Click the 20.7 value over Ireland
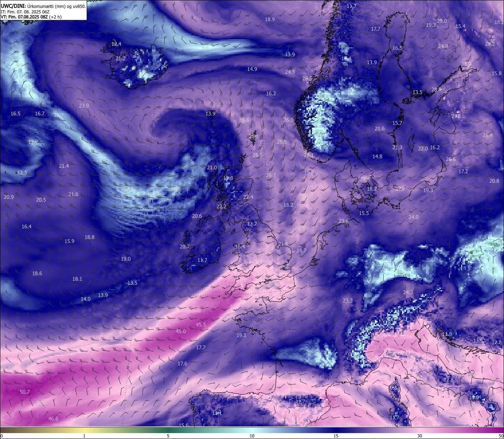 185,247
